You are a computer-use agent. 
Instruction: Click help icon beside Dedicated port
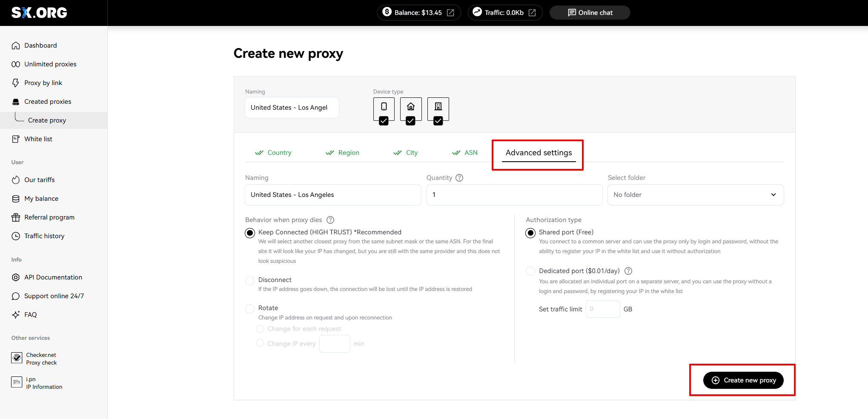[x=628, y=271]
